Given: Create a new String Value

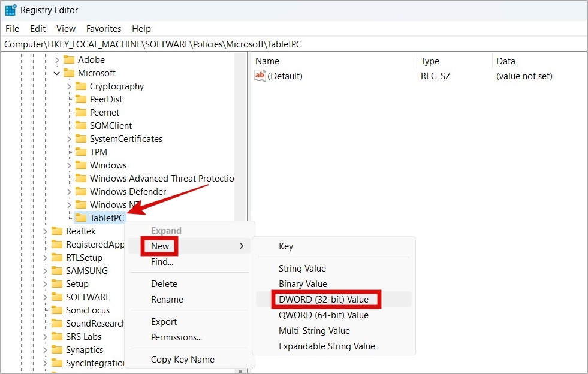Looking at the screenshot, I should [x=334, y=269].
